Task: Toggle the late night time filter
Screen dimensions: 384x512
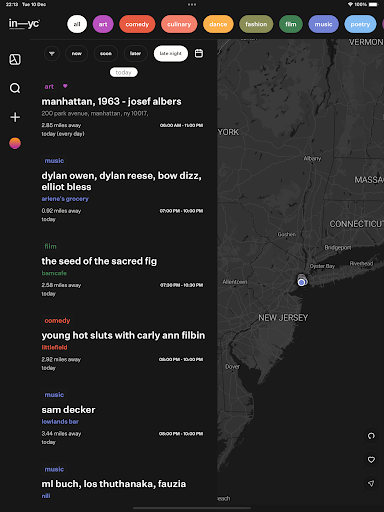Action: point(171,53)
